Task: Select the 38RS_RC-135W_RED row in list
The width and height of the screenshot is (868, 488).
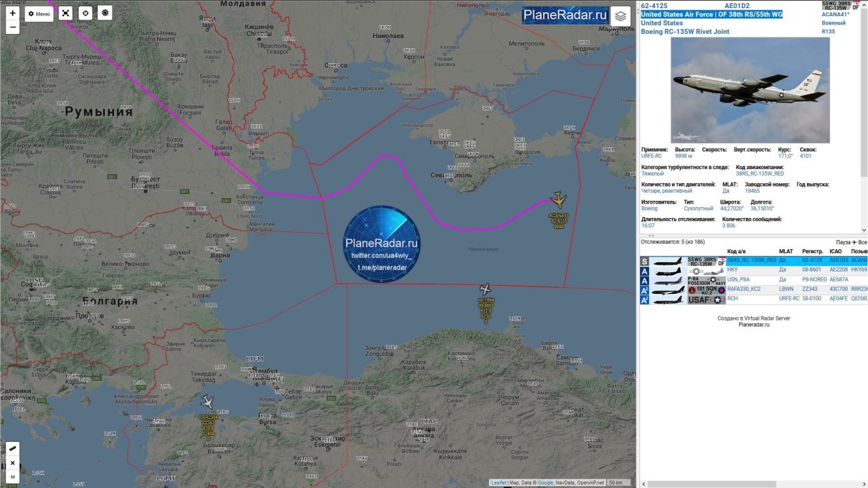Action: 753,261
